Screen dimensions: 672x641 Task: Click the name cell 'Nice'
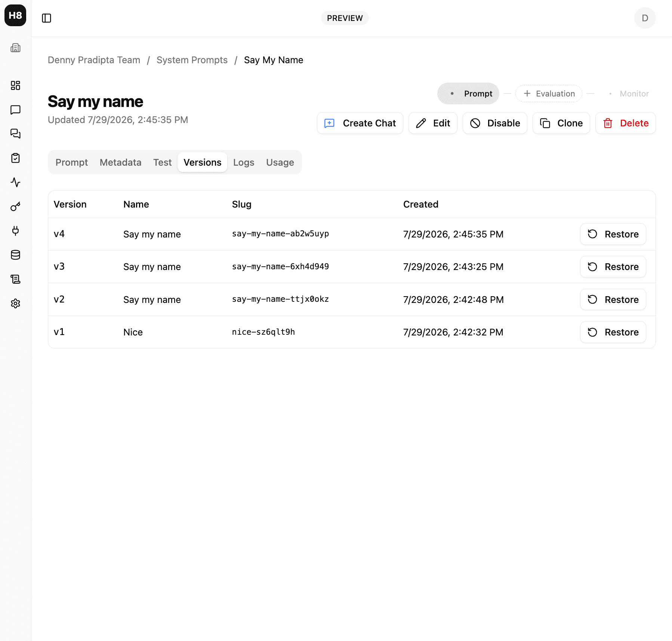point(133,332)
